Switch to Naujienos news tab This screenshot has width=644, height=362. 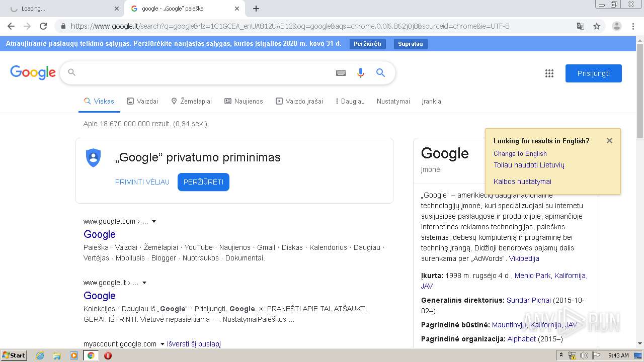tap(244, 101)
